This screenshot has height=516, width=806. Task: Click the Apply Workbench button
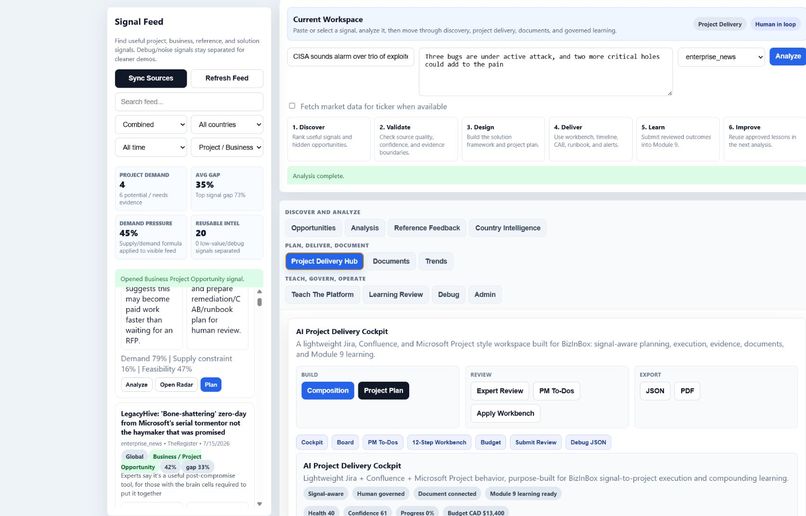(505, 413)
